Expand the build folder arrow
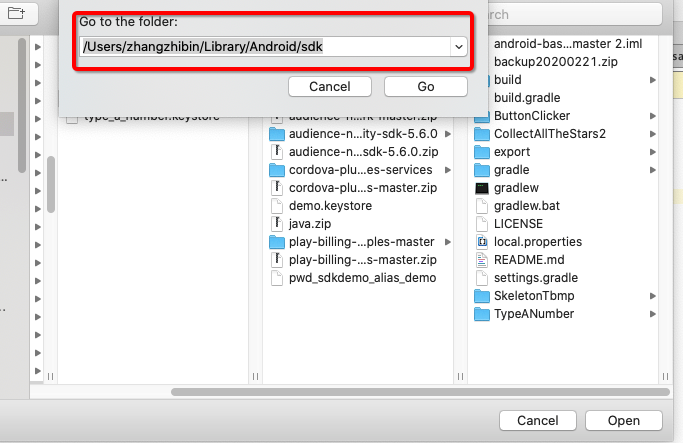 coord(653,80)
